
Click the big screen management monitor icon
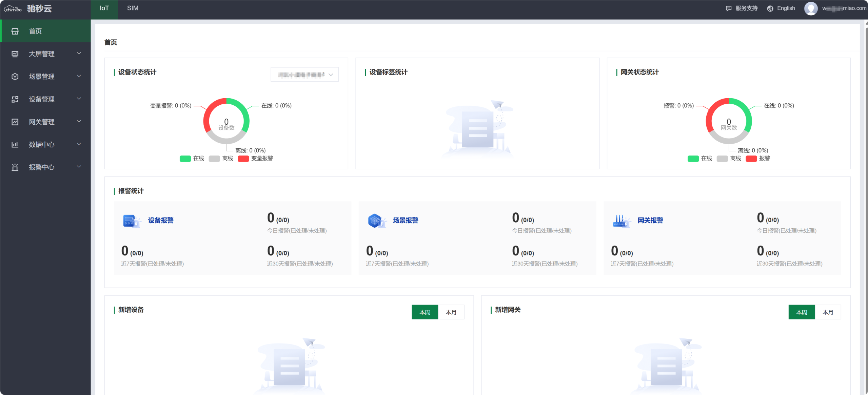[x=15, y=54]
